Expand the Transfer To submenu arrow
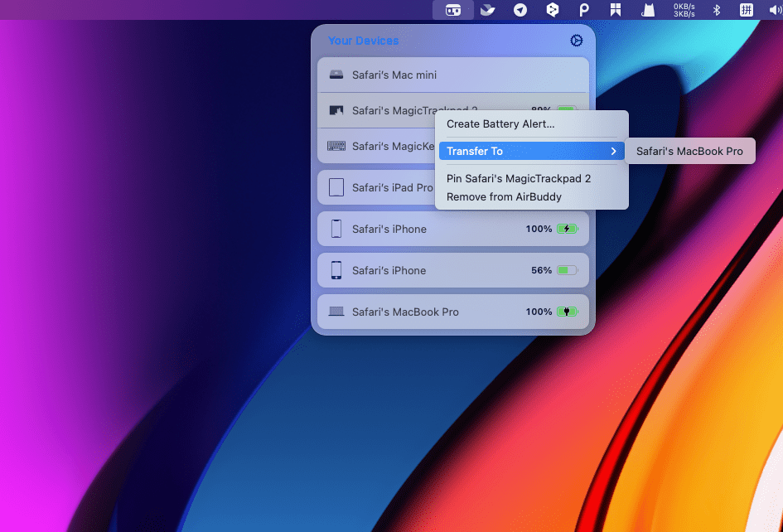This screenshot has height=532, width=783. click(613, 151)
